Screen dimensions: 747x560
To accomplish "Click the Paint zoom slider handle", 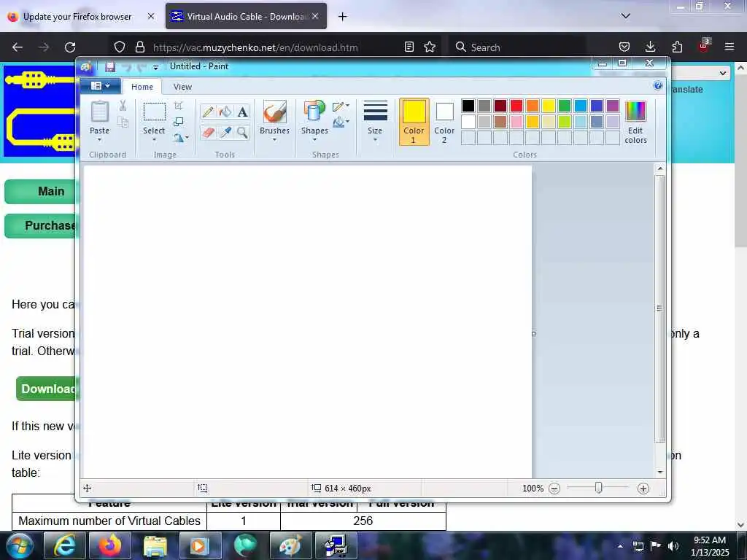I will [599, 488].
